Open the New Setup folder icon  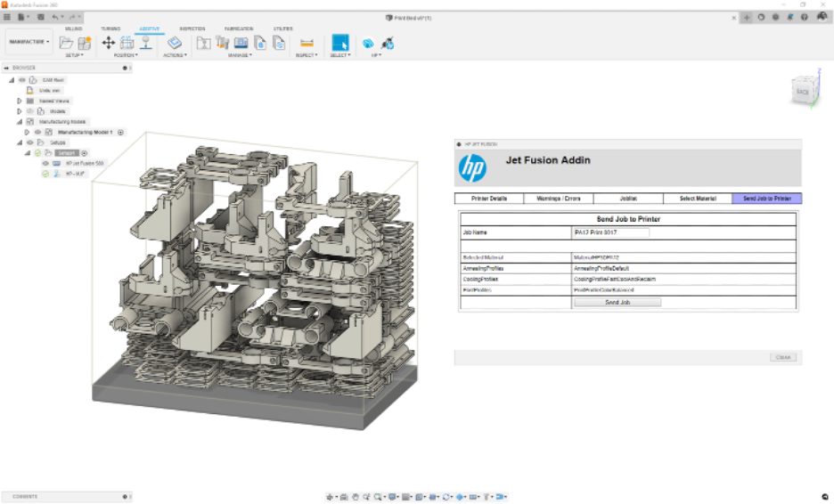pos(66,42)
